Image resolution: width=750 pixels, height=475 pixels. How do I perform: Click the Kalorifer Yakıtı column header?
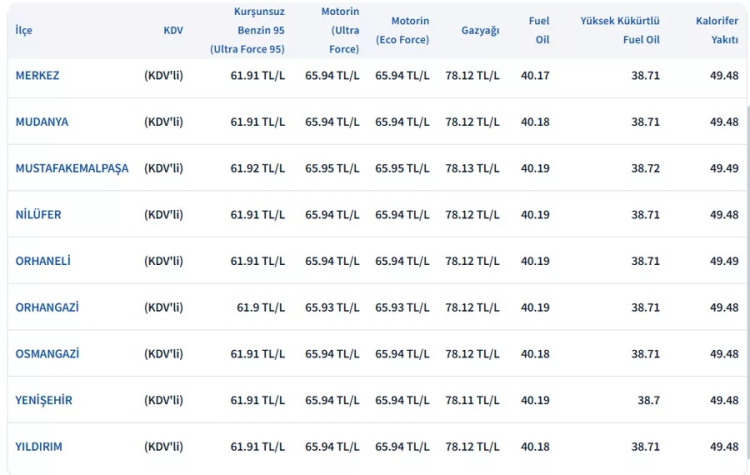coord(717,30)
